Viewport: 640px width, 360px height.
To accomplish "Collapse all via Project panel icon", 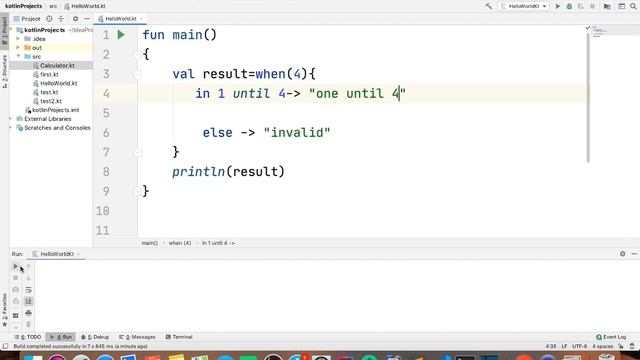I will tap(61, 19).
